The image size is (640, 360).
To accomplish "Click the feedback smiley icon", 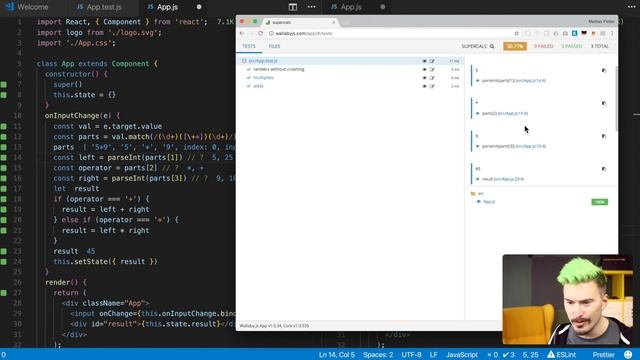I will click(628, 355).
